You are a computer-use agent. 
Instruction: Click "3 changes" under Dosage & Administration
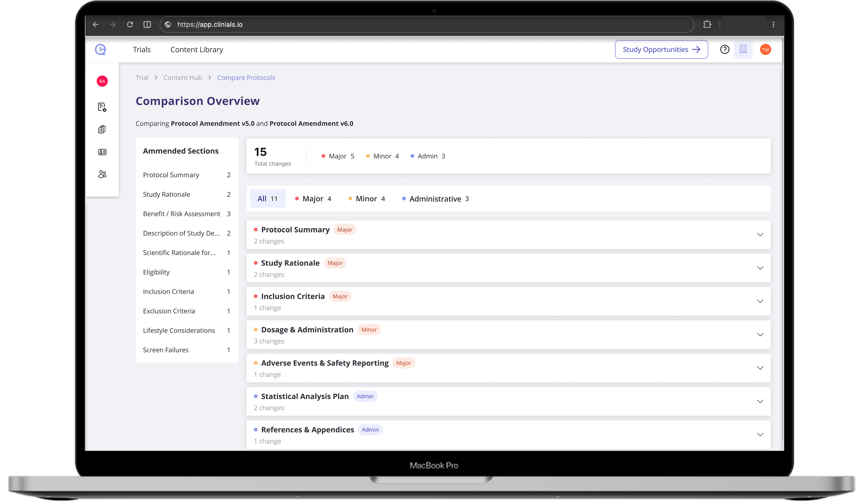pos(269,342)
